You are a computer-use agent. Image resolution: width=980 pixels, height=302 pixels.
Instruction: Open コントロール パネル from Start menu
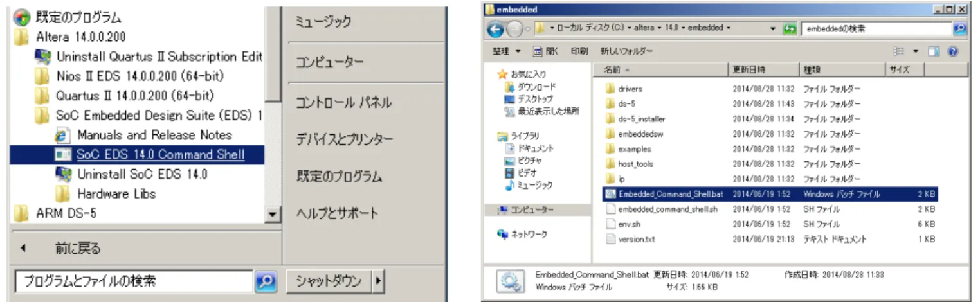(343, 103)
